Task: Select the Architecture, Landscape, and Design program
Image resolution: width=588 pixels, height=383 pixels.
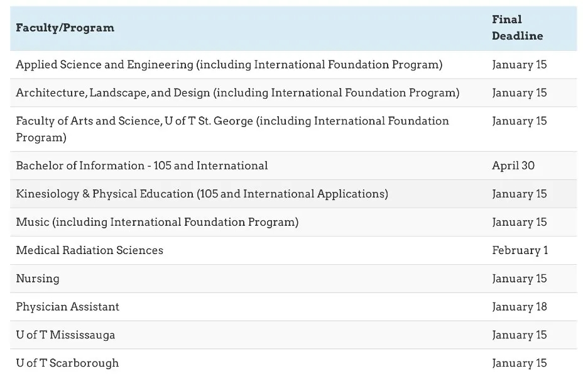Action: coord(237,93)
